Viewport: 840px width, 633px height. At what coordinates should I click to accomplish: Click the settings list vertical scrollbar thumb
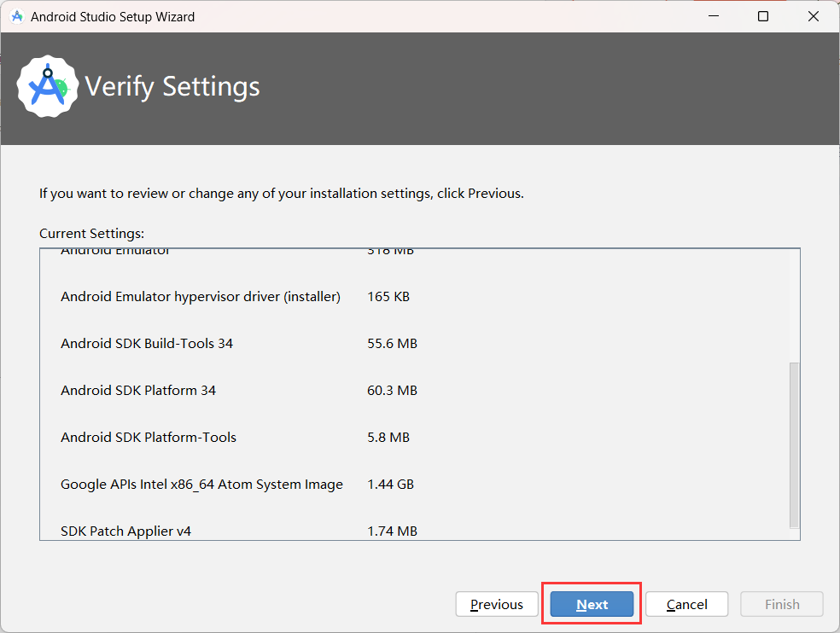(x=794, y=445)
